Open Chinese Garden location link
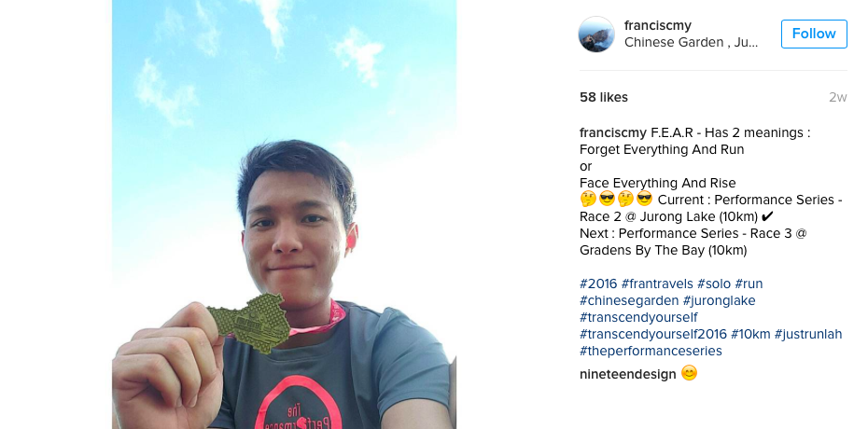868x429 pixels. pyautogui.click(x=691, y=43)
